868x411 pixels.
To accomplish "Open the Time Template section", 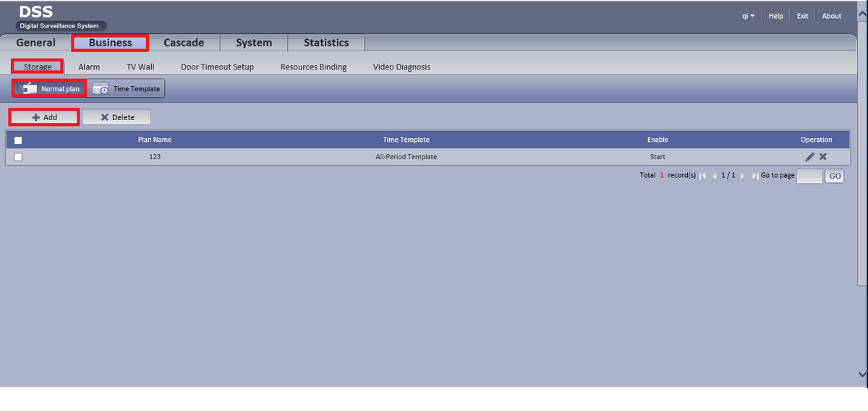I will [126, 88].
